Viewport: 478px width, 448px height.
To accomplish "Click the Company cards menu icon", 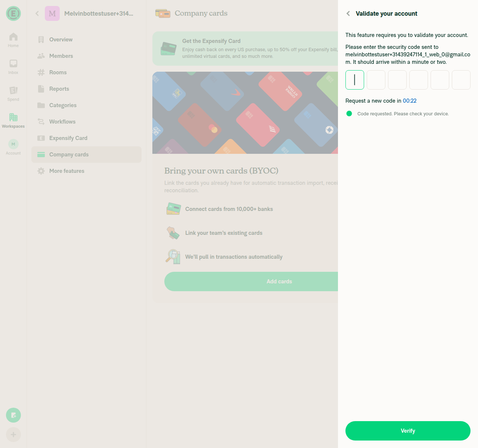I will 41,155.
